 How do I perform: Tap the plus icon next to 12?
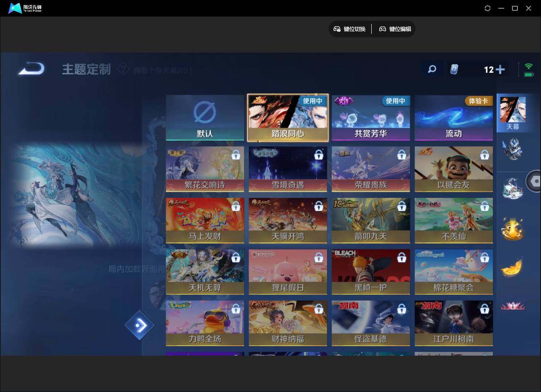500,69
